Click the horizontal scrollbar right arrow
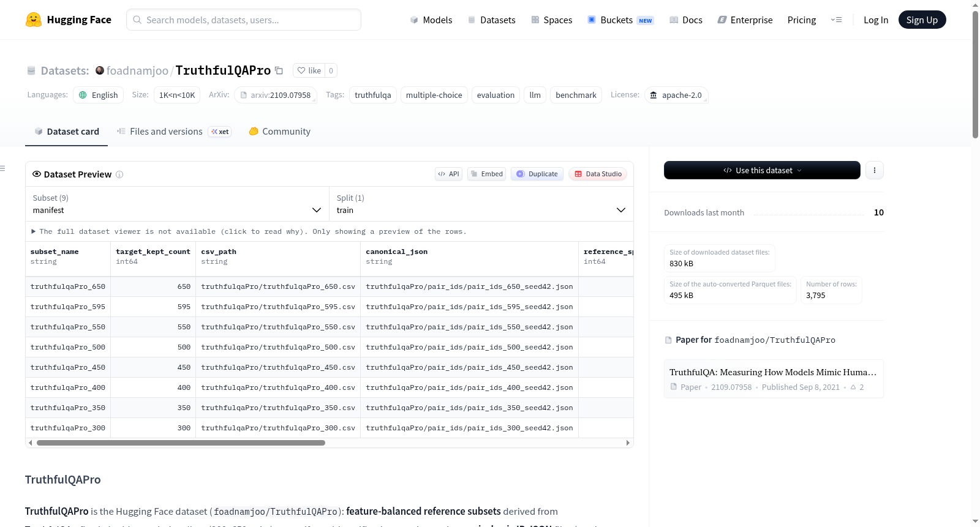The height and width of the screenshot is (527, 980). tap(628, 443)
